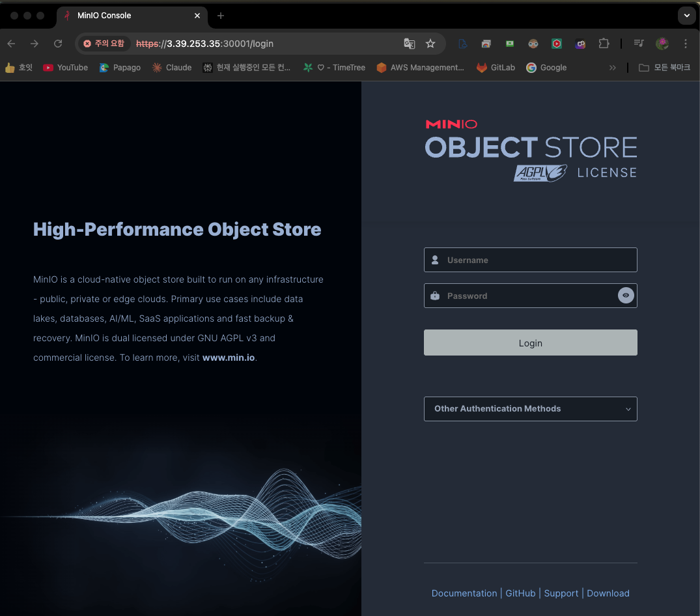Open the Download link
The width and height of the screenshot is (700, 616).
(x=608, y=593)
